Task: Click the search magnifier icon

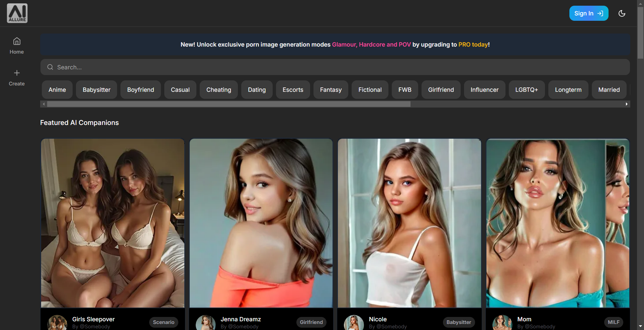Action: click(50, 67)
